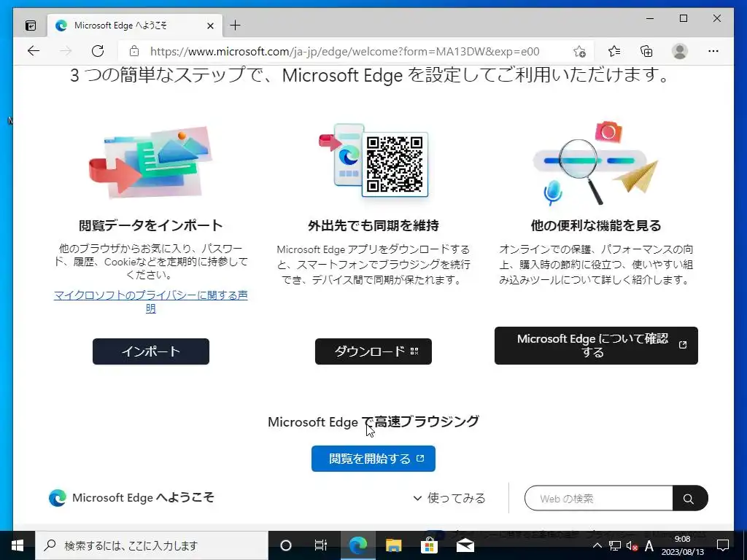This screenshot has width=747, height=560.
Task: Click the muted volume tray icon
Action: [632, 545]
